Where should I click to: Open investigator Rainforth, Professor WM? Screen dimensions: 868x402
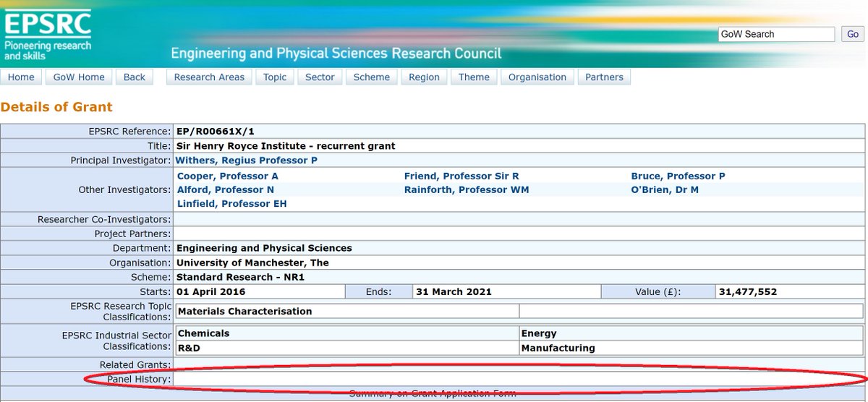pyautogui.click(x=467, y=190)
